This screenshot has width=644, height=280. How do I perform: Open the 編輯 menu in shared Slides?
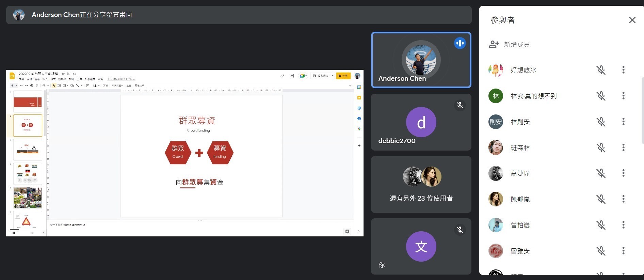29,79
